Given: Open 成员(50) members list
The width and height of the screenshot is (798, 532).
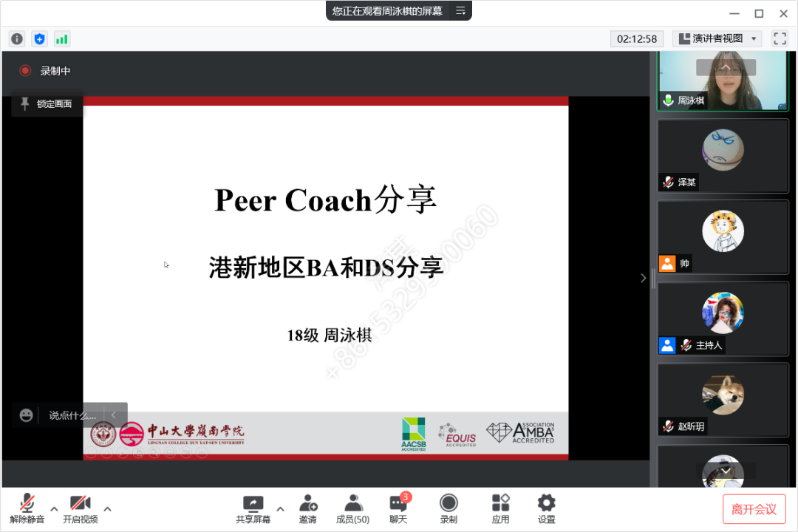Looking at the screenshot, I should [352, 508].
